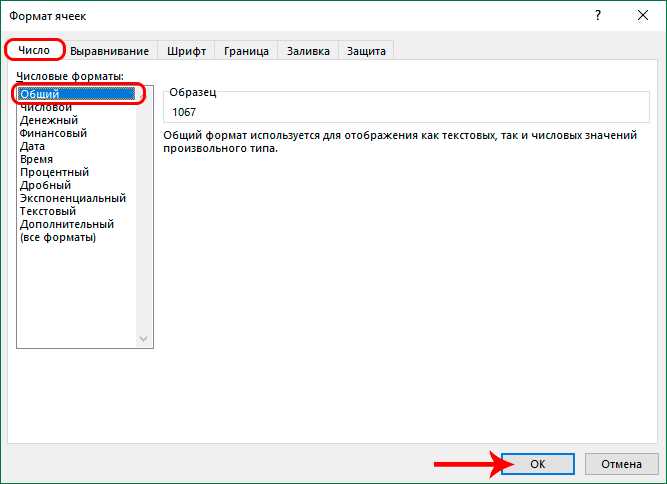Click the sample value 1067
Viewport: 667px width, 484px height.
pyautogui.click(x=184, y=112)
